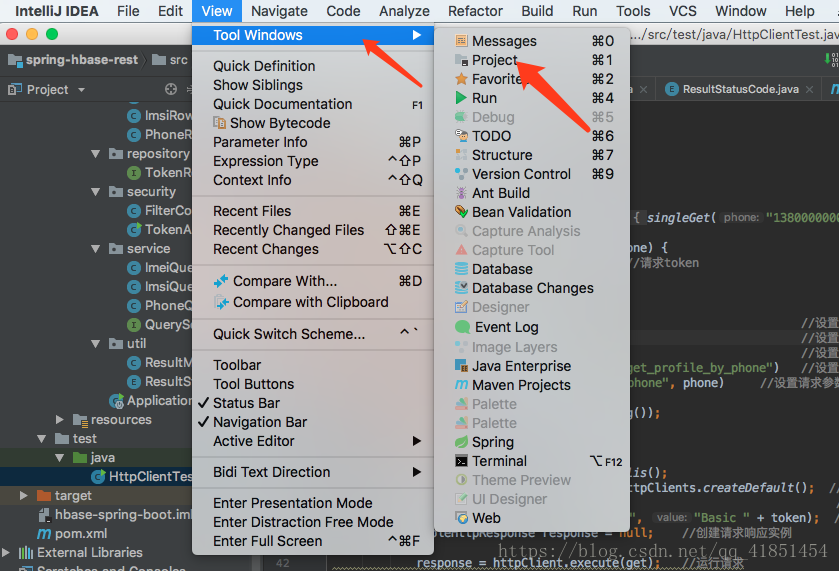This screenshot has width=839, height=571.
Task: Click the Structure tool window icon
Action: 461,155
